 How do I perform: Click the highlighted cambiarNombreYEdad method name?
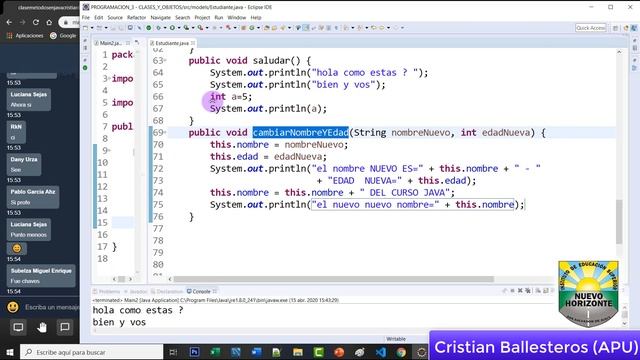click(300, 132)
